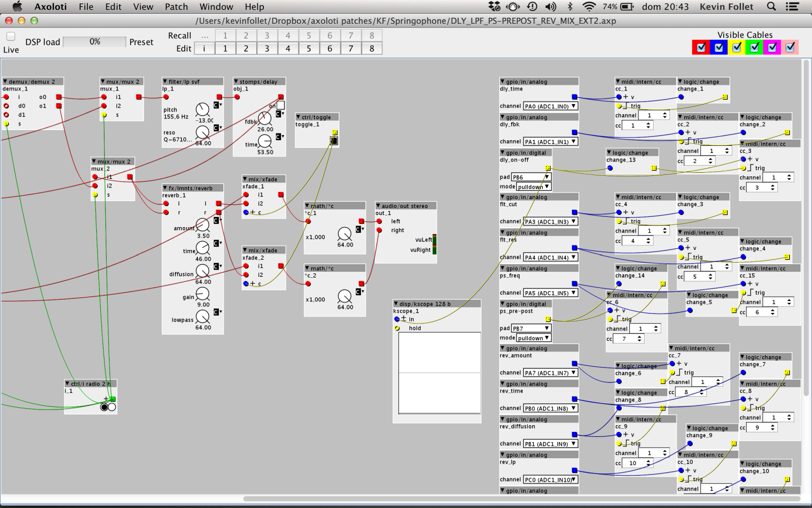Toggle the toggle_1 control button
Viewport: 812px width, 508px height.
(333, 141)
